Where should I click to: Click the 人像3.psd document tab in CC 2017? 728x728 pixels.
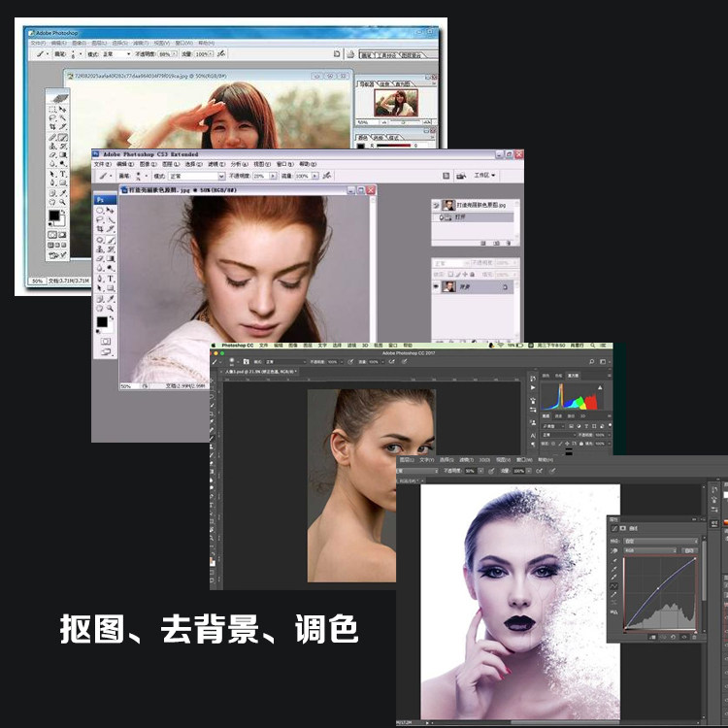[x=261, y=372]
